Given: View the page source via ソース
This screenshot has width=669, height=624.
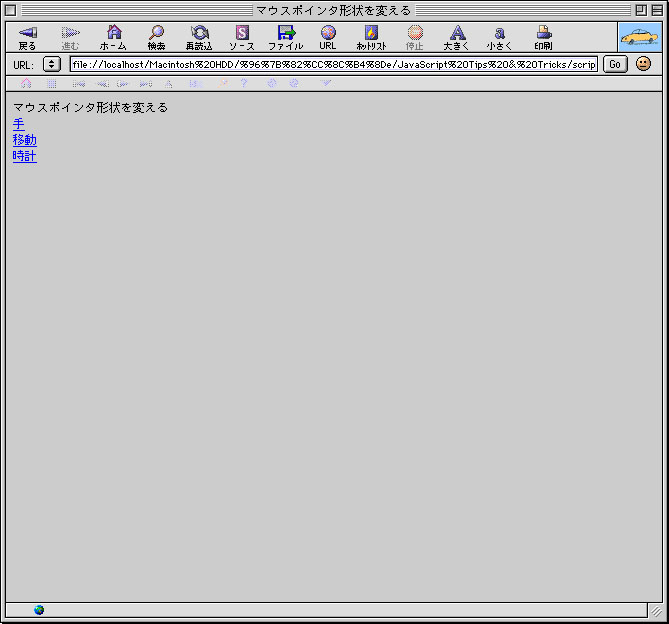Looking at the screenshot, I should 242,38.
